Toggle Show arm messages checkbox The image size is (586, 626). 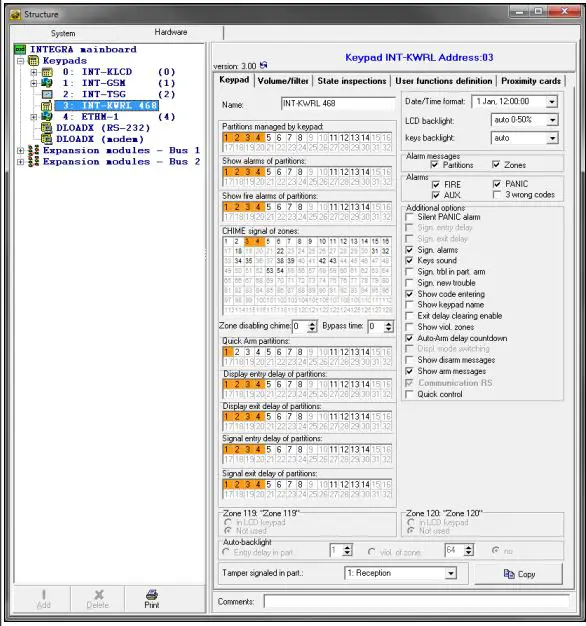(x=409, y=371)
